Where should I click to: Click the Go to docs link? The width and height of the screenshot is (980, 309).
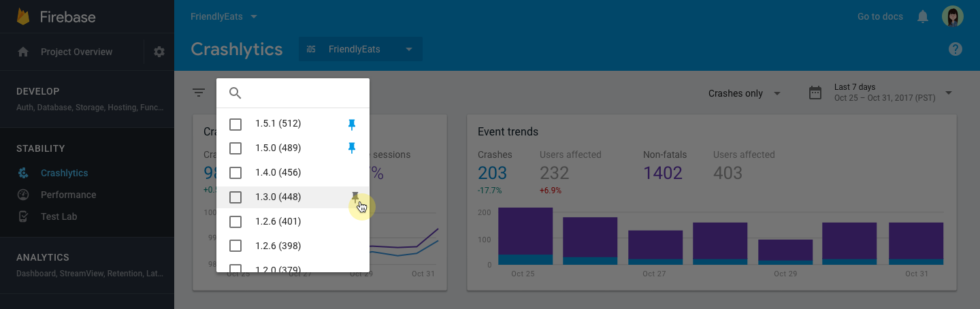tap(880, 16)
